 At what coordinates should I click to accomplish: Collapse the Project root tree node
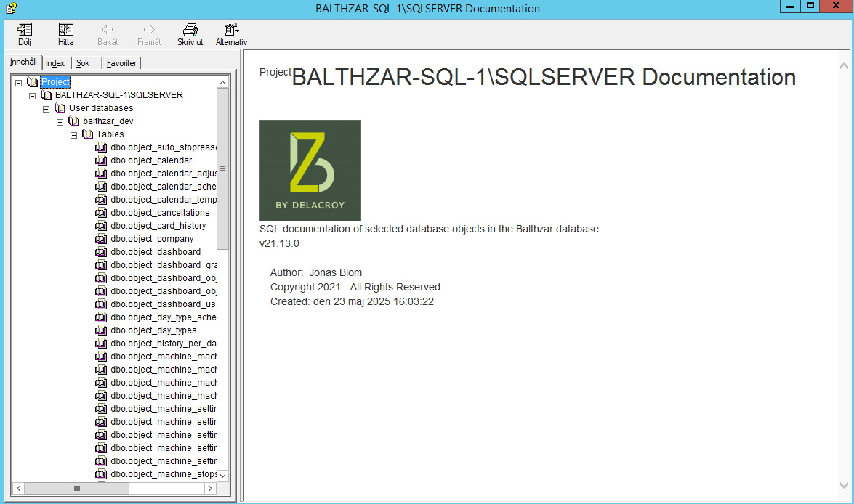[x=19, y=82]
